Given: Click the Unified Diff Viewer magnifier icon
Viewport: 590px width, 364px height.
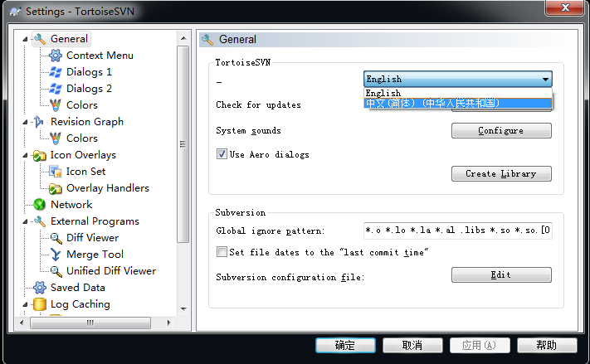Looking at the screenshot, I should pyautogui.click(x=56, y=271).
